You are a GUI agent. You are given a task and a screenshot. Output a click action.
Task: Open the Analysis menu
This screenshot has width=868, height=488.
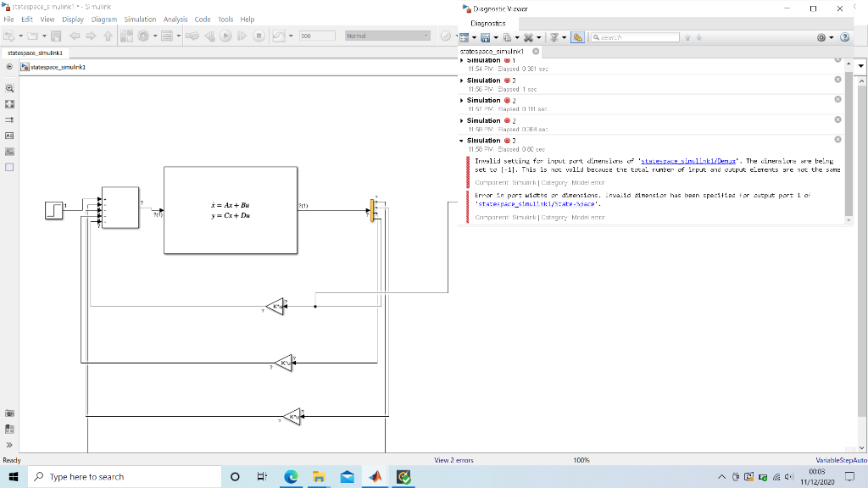point(175,19)
